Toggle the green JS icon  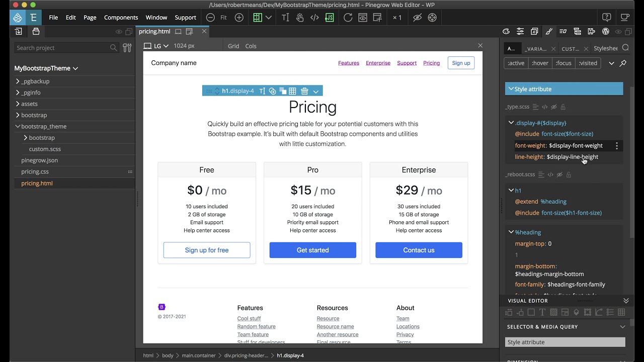pos(329,17)
